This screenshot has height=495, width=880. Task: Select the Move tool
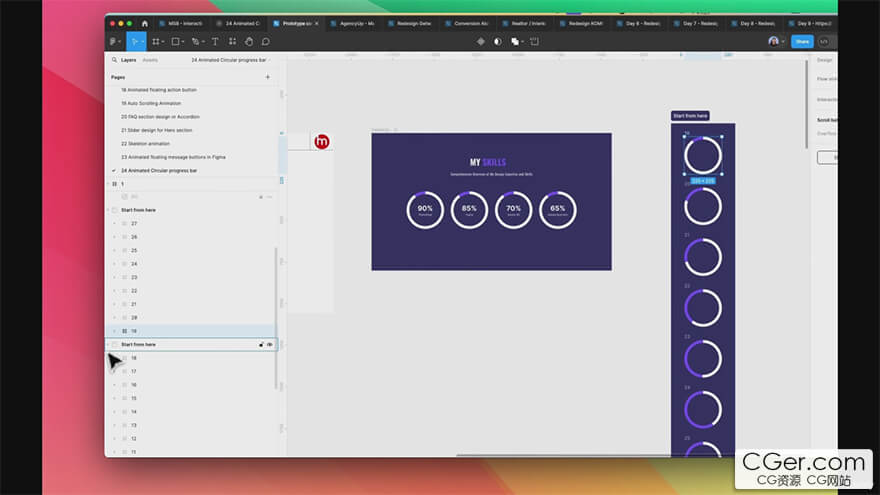(134, 42)
